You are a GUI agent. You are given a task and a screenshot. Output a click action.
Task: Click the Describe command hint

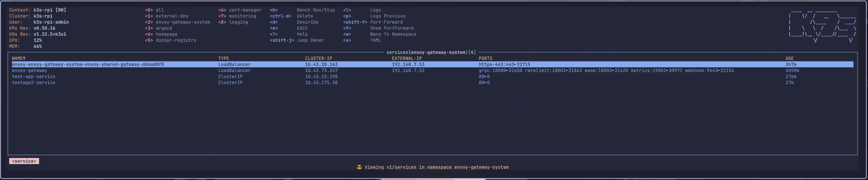point(307,22)
